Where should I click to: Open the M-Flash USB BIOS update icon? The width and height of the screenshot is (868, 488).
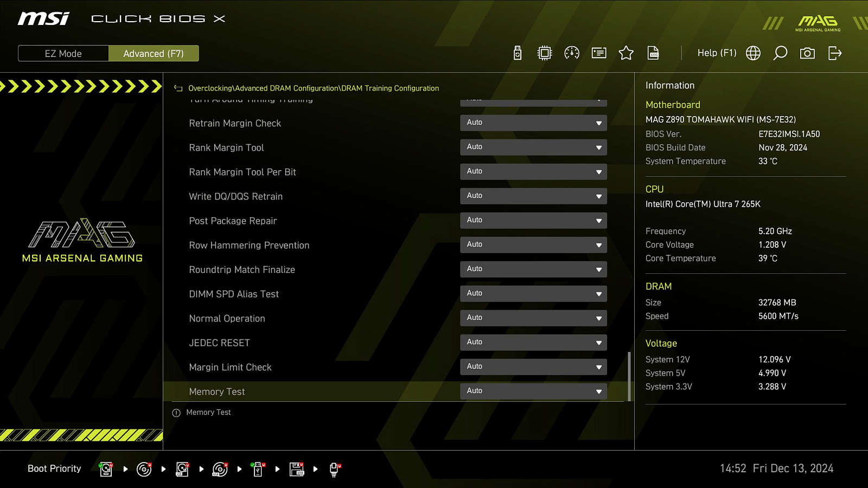518,53
